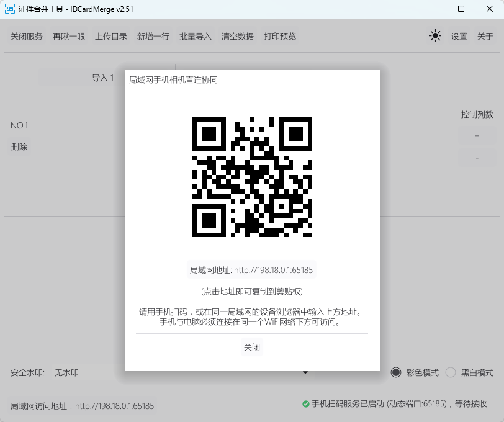Click 再瞅一眼 in the toolbar
The width and height of the screenshot is (504, 422).
tap(69, 37)
